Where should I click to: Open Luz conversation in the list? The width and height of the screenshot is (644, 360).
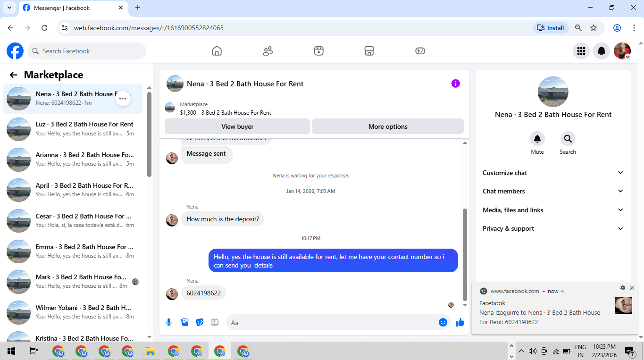pos(73,129)
